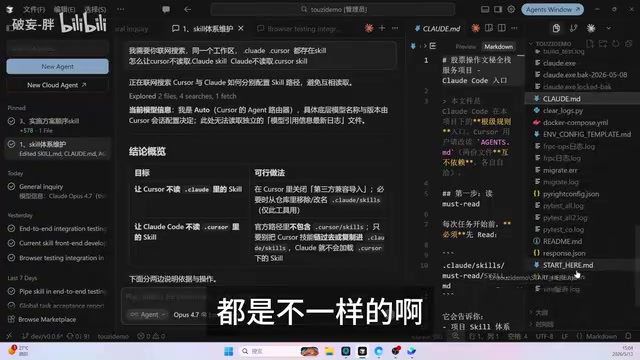Click the UTF-8 encoding in status bar

[x=544, y=336]
